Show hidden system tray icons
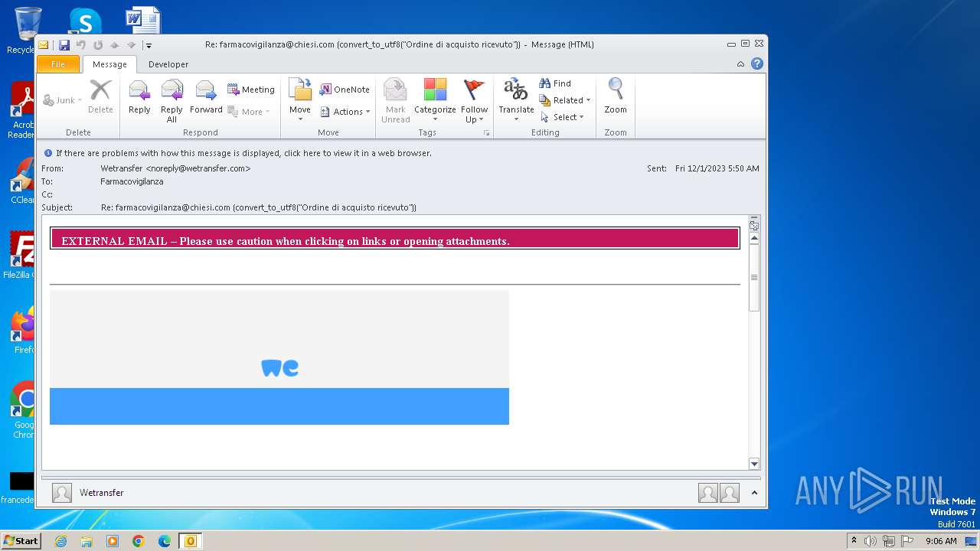The image size is (980, 551). pos(854,541)
